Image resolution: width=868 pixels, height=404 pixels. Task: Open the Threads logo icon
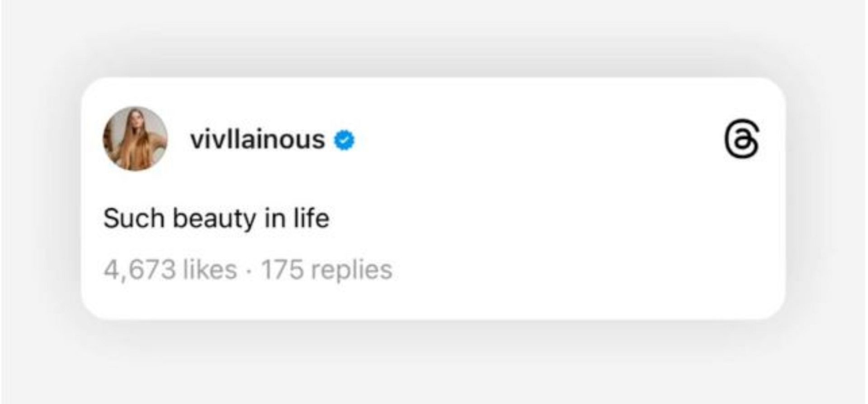pyautogui.click(x=741, y=139)
